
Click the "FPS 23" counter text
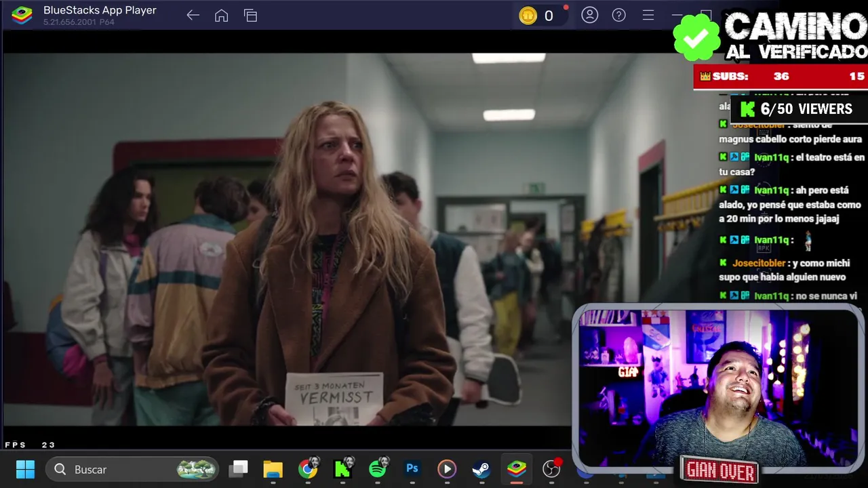30,445
